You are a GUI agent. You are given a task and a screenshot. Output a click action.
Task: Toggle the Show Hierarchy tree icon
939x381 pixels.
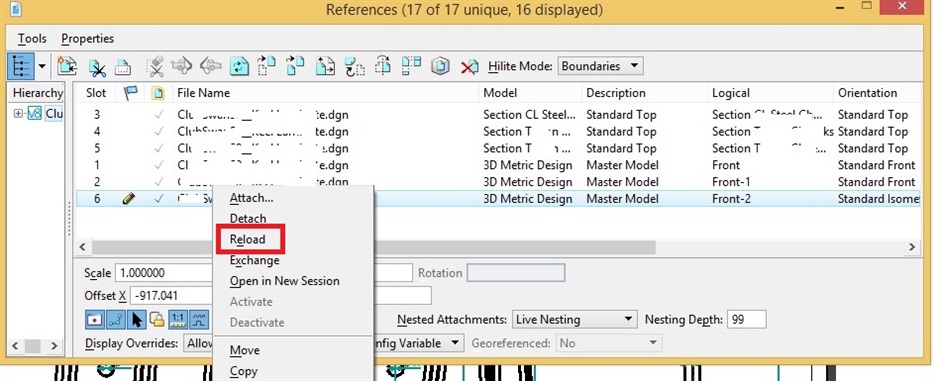[x=21, y=66]
